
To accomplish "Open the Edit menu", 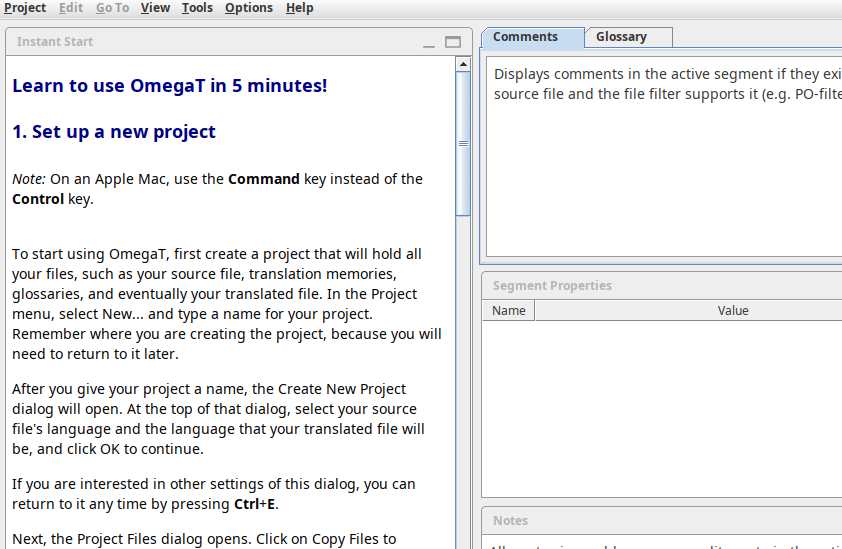I will tap(71, 8).
